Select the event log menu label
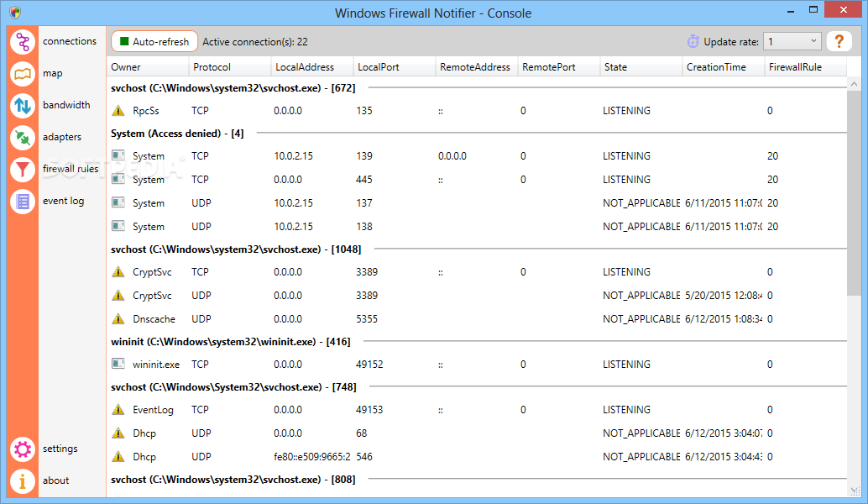 click(64, 201)
